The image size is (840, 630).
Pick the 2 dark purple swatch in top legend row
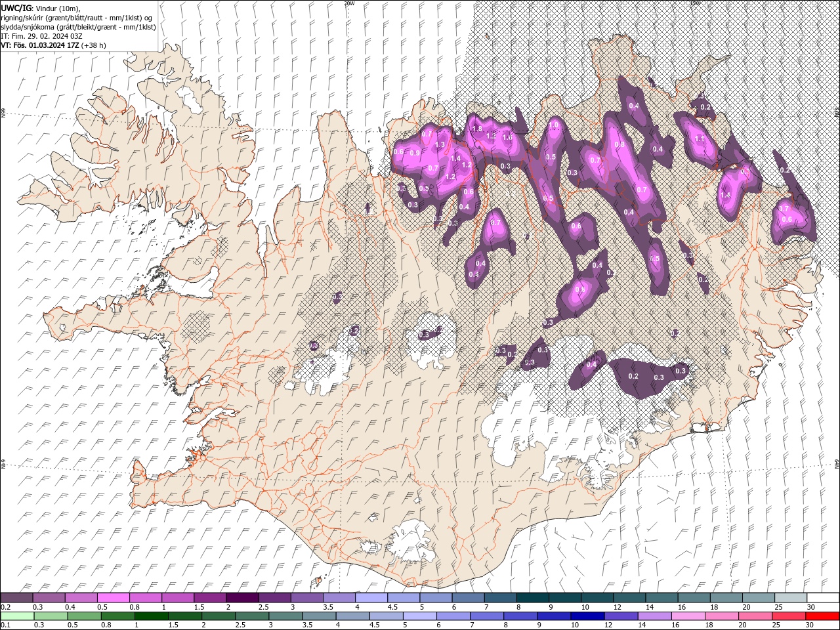(x=242, y=598)
